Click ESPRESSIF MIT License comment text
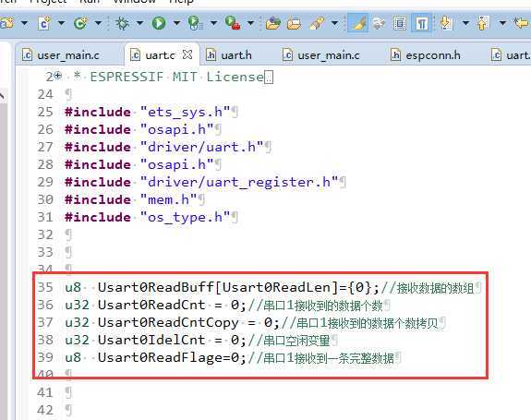 [x=176, y=77]
